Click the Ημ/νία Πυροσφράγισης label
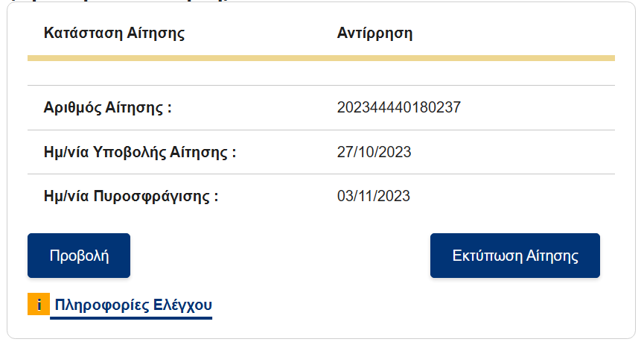The width and height of the screenshot is (644, 342). [131, 196]
